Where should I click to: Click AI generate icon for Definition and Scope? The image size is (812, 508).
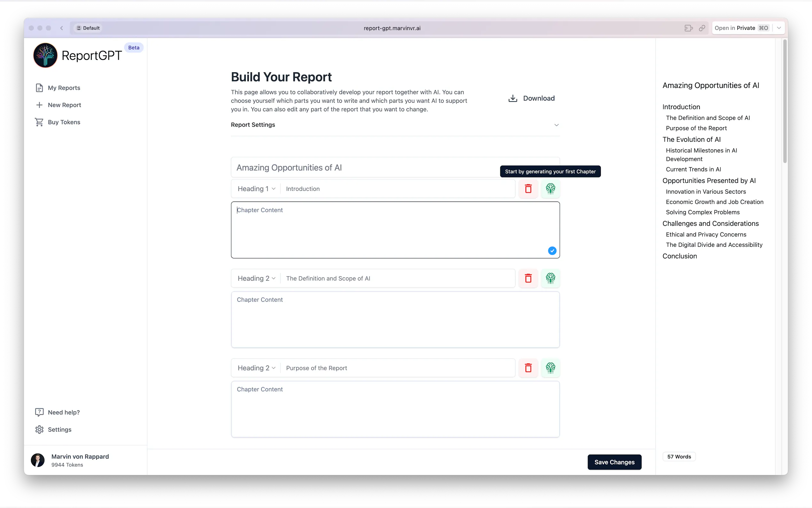550,278
